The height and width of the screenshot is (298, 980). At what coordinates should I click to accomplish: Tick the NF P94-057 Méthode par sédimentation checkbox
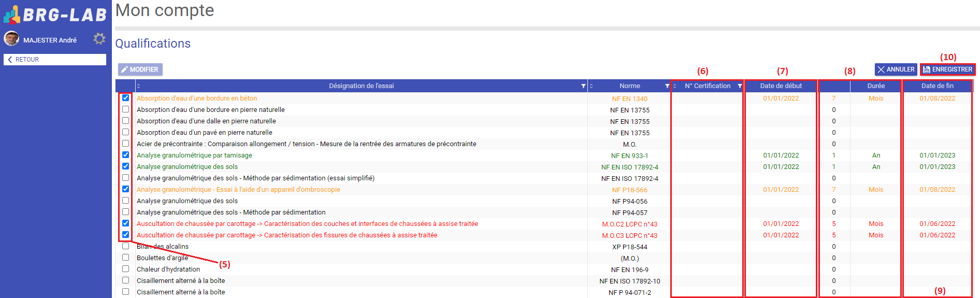[125, 212]
